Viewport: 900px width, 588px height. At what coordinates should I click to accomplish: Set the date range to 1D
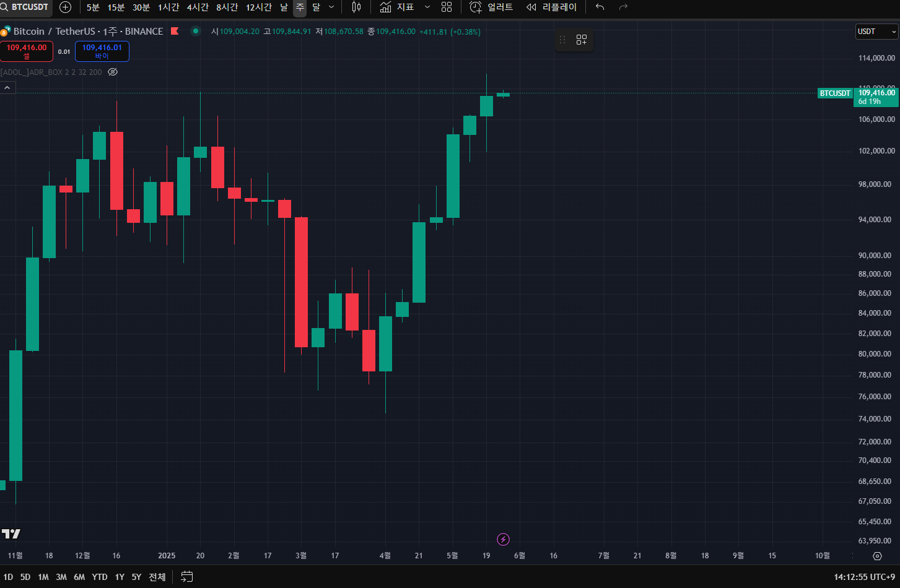click(x=8, y=577)
